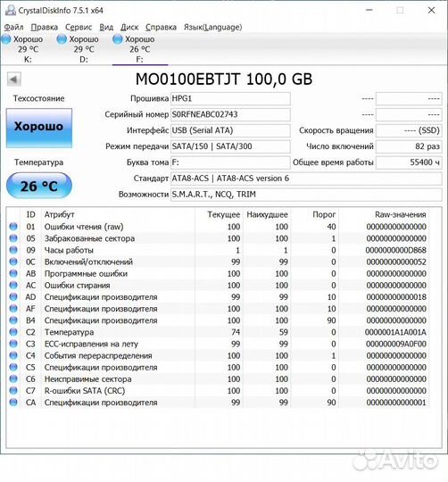The image size is (448, 482).
Task: Click the CrystalDiskInfo app icon in title bar
Action: coord(11,10)
